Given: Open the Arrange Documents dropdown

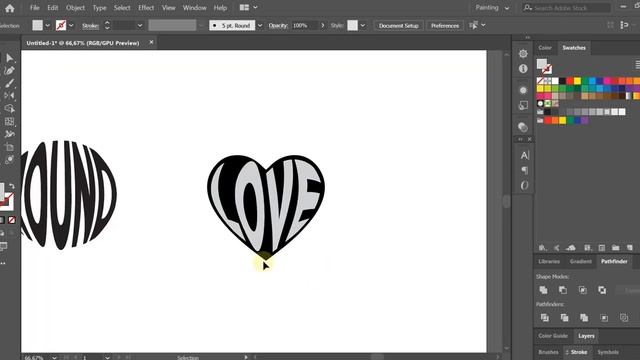Looking at the screenshot, I should pyautogui.click(x=256, y=7).
